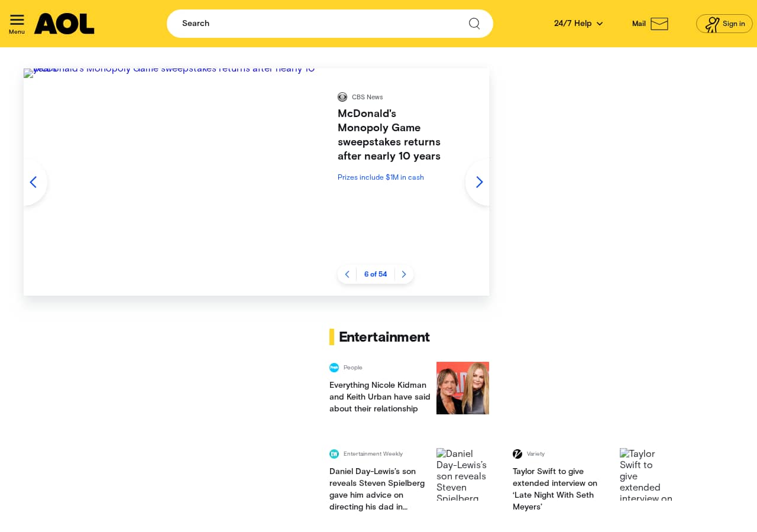Go to next slide with large right arrow
This screenshot has width=757, height=532.
point(478,182)
